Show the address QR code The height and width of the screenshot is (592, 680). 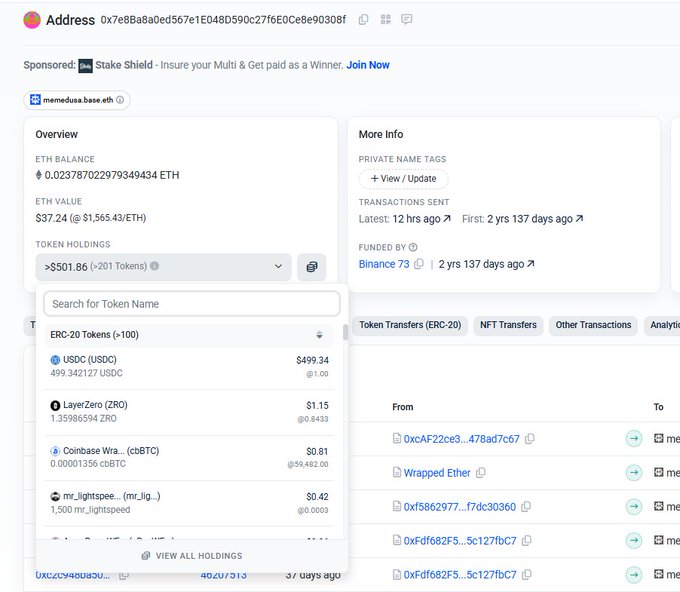(x=386, y=20)
